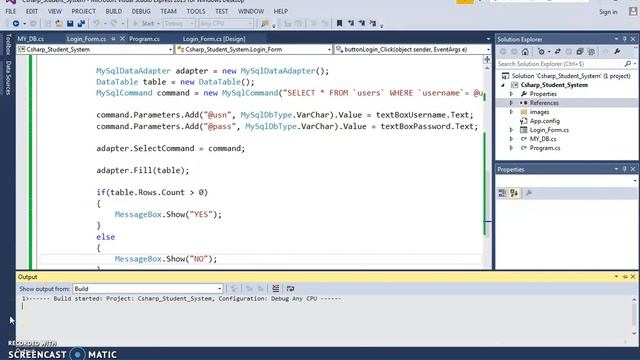Toggle bookmark with the bookmark icon
Viewport: 640px width, 360px height.
click(x=339, y=23)
